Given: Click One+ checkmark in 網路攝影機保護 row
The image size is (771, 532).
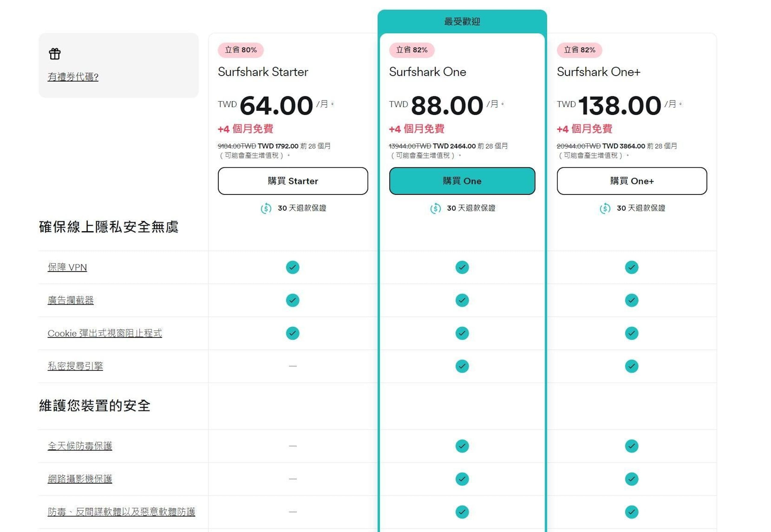Looking at the screenshot, I should point(631,479).
